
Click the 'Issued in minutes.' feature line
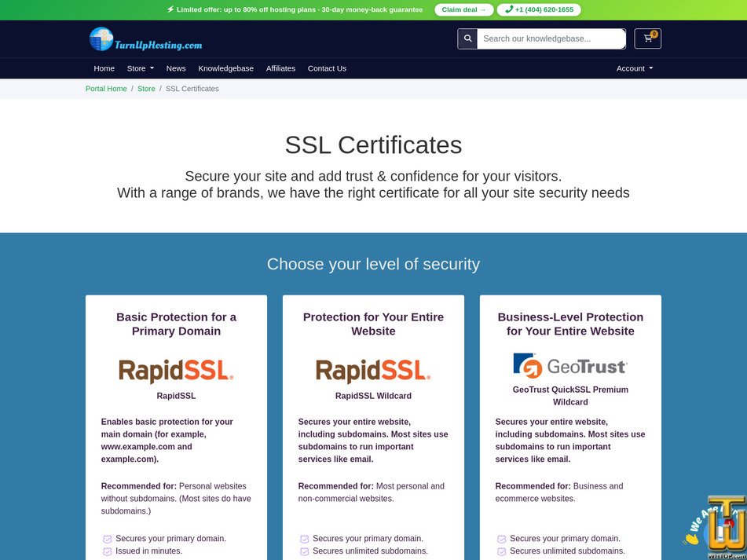148,551
